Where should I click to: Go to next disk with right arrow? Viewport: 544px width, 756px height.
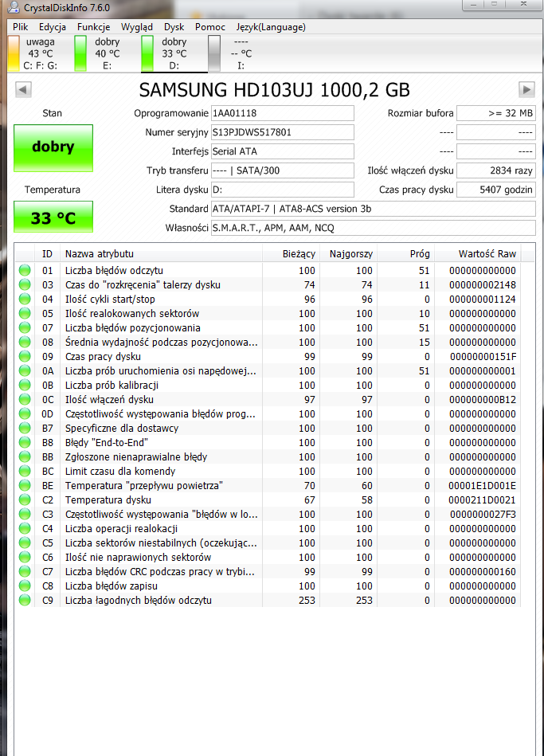pos(526,89)
